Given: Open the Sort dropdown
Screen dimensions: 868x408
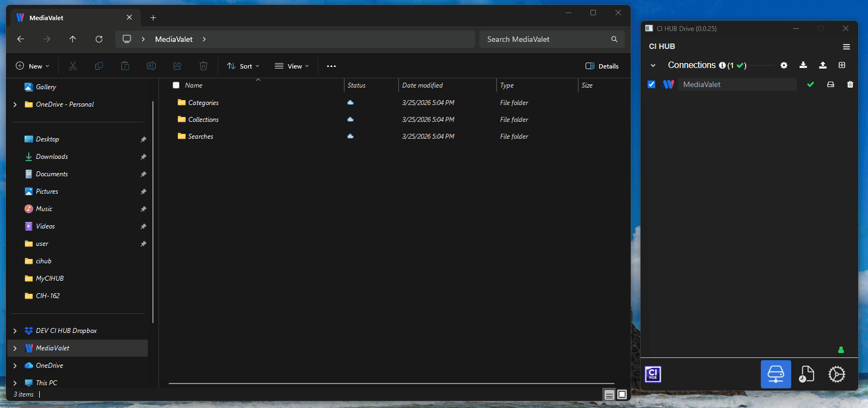Looking at the screenshot, I should tap(243, 66).
